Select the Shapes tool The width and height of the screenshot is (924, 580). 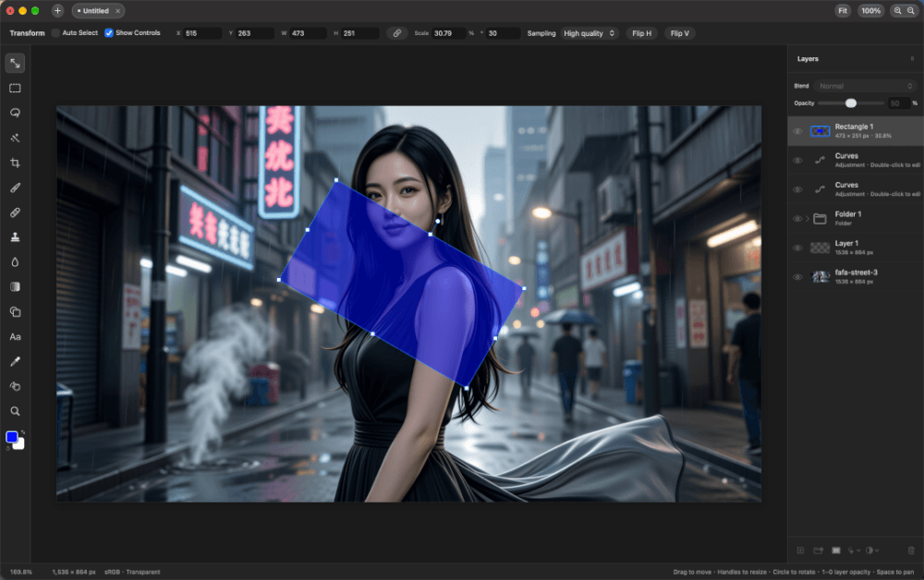[x=16, y=312]
